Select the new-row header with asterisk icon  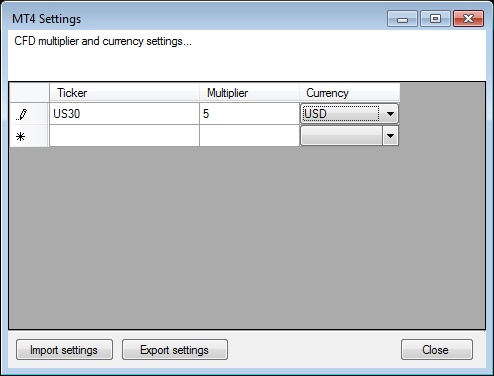29,136
